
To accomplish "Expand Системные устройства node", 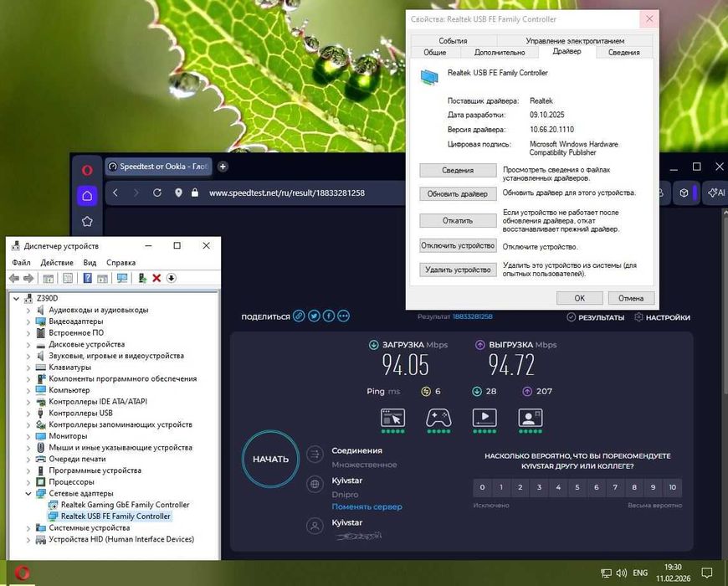I will [28, 528].
